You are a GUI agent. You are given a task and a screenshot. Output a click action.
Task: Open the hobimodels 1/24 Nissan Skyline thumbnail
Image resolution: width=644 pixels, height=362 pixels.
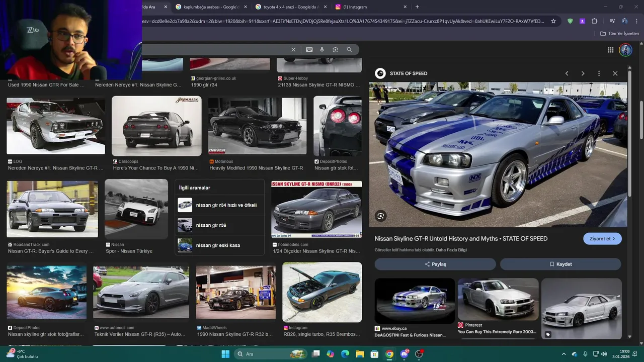pos(316,210)
